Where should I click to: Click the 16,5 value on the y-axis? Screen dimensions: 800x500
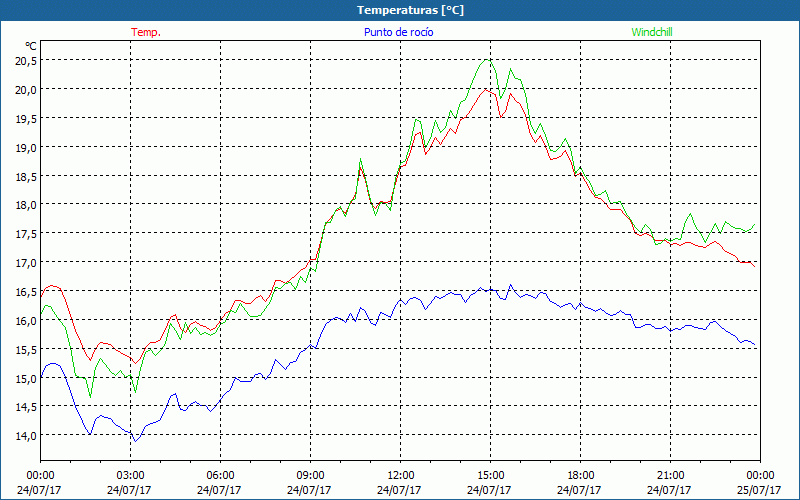pyautogui.click(x=26, y=291)
